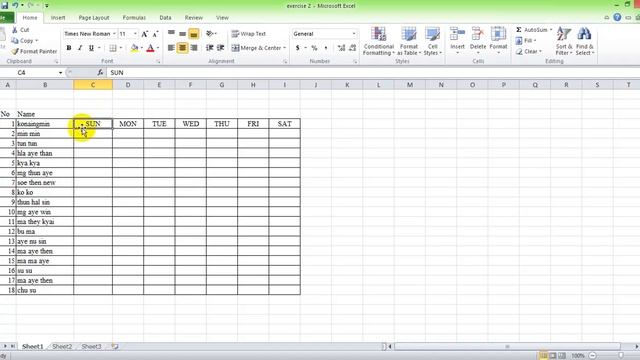
Task: Click the Merge & Center button
Action: pos(256,48)
